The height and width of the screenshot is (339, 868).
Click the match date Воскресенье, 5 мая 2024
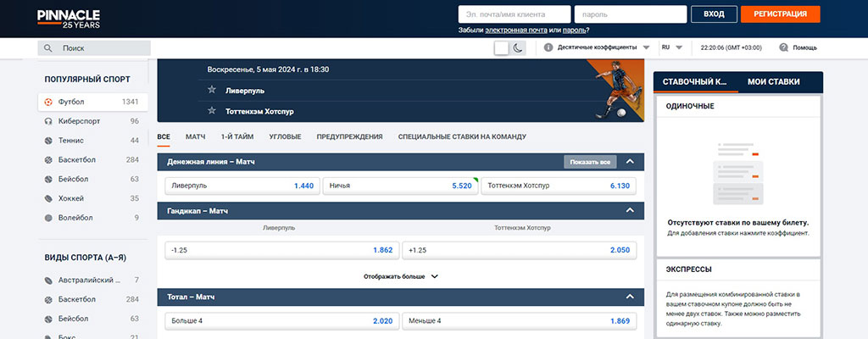pyautogui.click(x=268, y=69)
